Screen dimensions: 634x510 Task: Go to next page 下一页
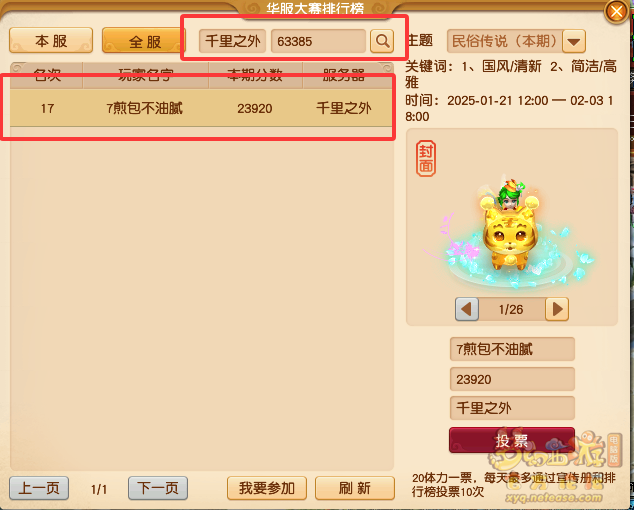click(158, 488)
